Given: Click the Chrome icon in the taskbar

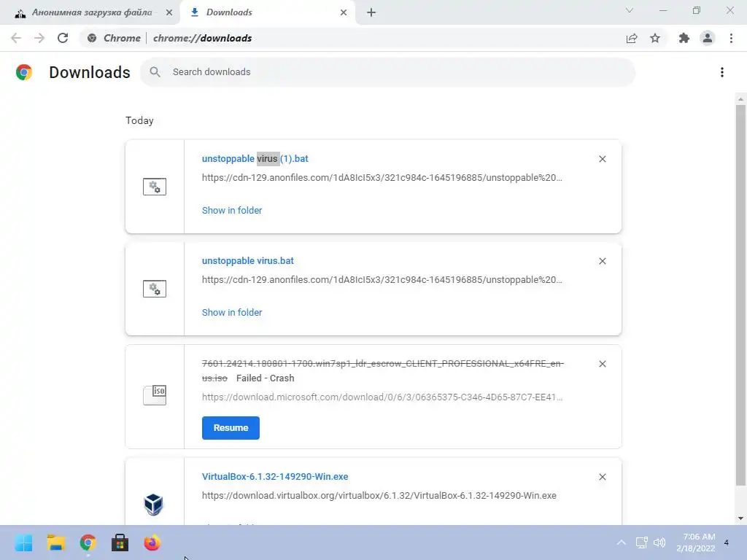Looking at the screenshot, I should (x=88, y=542).
